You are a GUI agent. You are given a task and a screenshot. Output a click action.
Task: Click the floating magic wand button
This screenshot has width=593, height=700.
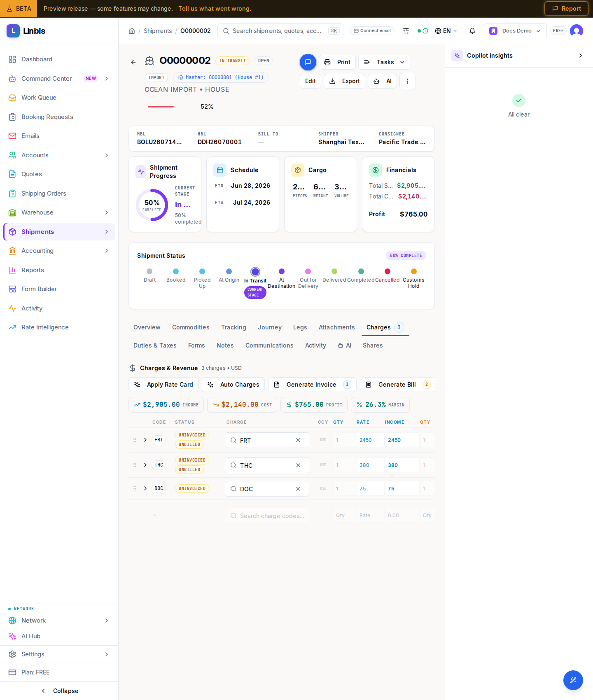(573, 680)
